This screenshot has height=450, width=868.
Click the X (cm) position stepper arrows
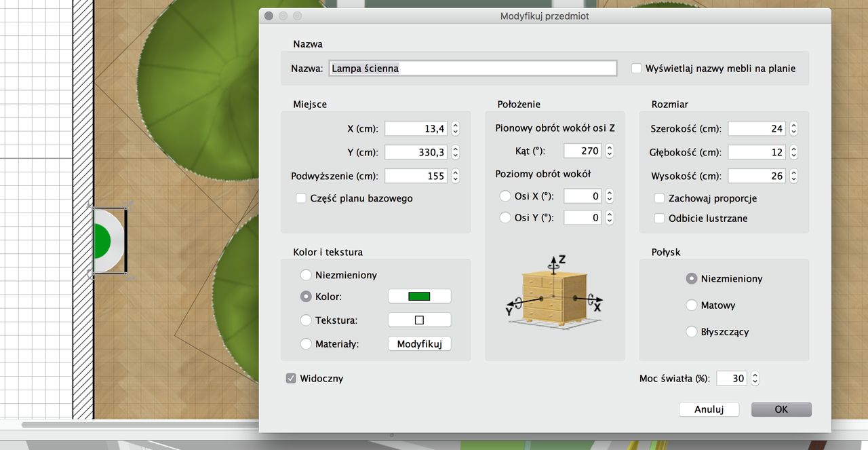point(455,128)
